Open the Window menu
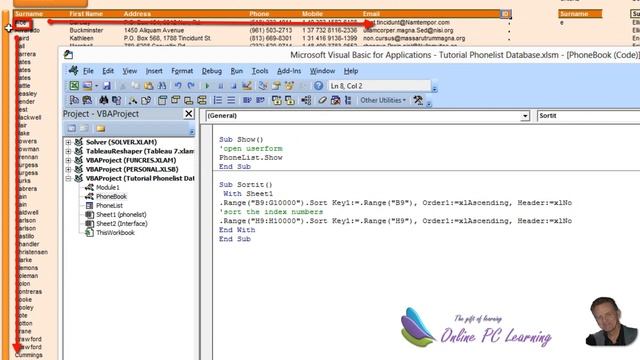This screenshot has width=640, height=360. point(322,71)
